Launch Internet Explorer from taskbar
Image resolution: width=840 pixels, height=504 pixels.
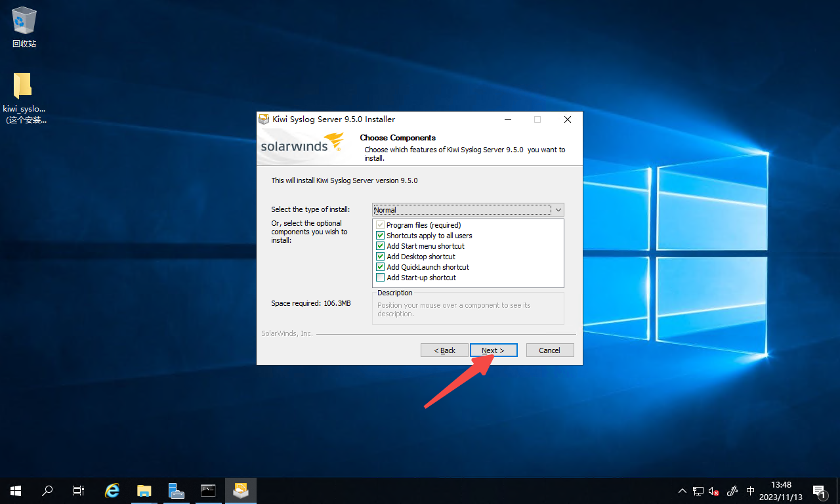point(113,490)
